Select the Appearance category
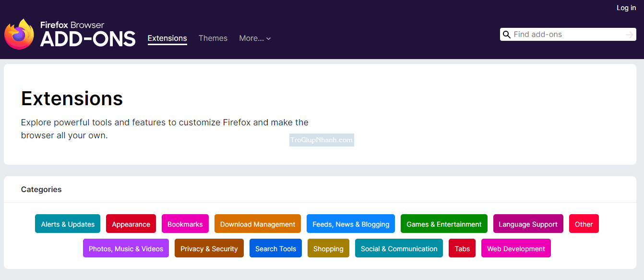Image resolution: width=644 pixels, height=280 pixels. click(131, 224)
